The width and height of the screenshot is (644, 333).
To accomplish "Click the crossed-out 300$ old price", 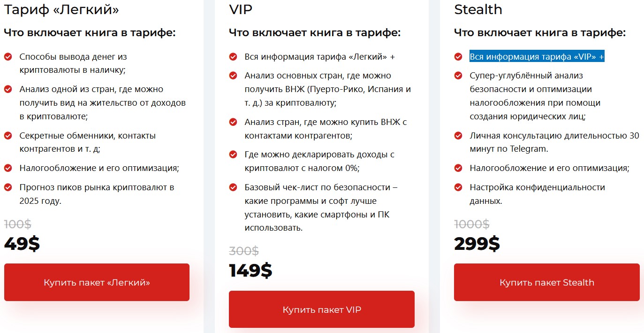I will coord(243,251).
